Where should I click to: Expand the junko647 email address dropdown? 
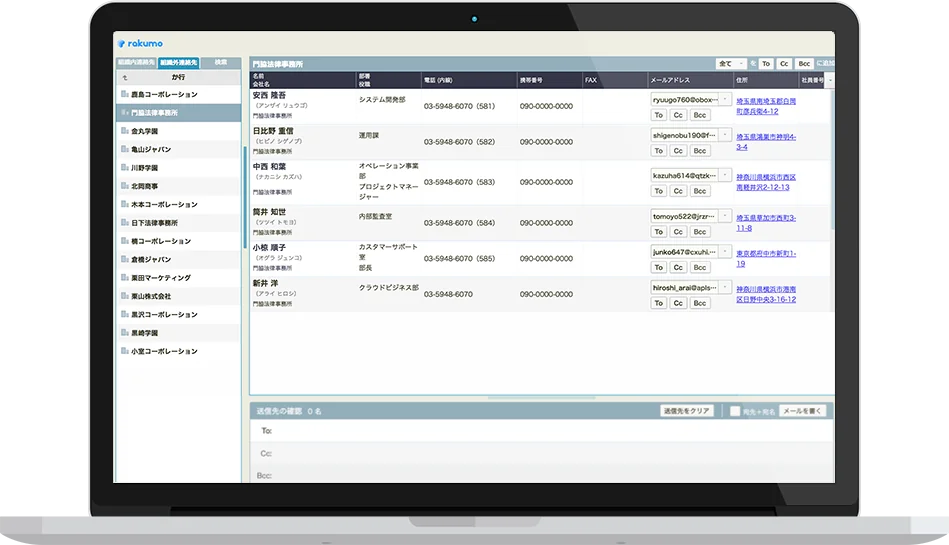(x=725, y=252)
